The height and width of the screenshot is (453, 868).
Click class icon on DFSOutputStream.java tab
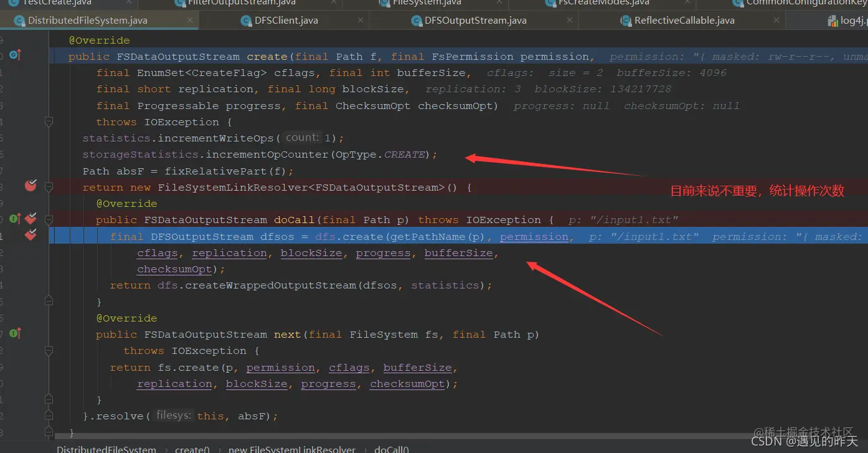pyautogui.click(x=417, y=21)
